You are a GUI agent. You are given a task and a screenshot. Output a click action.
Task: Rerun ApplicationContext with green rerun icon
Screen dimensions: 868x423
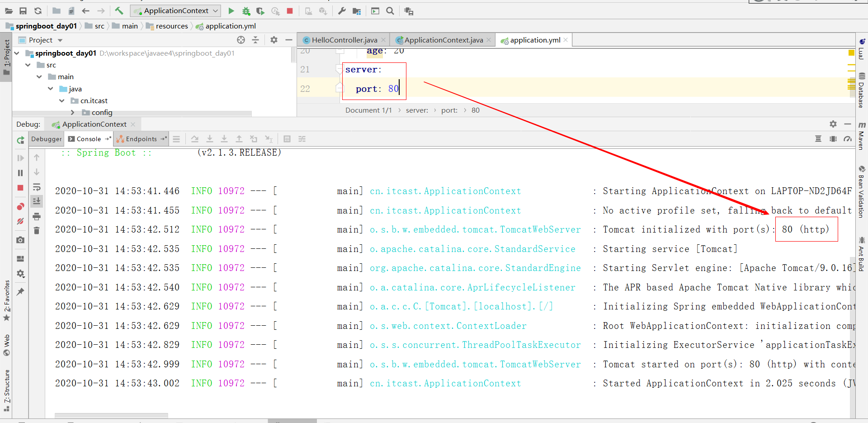tap(20, 141)
